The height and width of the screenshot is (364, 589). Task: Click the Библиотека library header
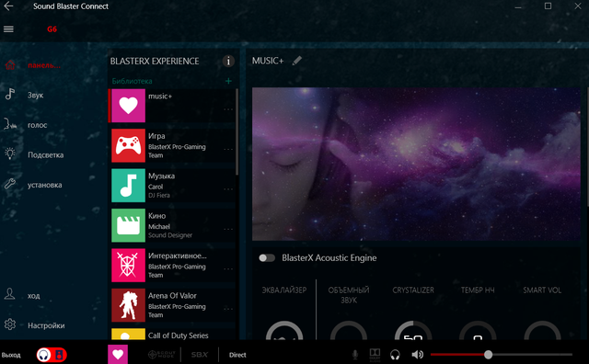(132, 81)
